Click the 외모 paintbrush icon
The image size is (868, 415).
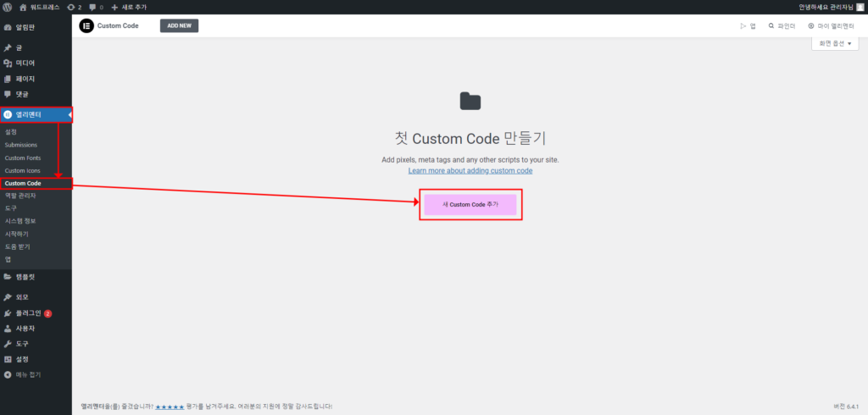click(x=8, y=297)
